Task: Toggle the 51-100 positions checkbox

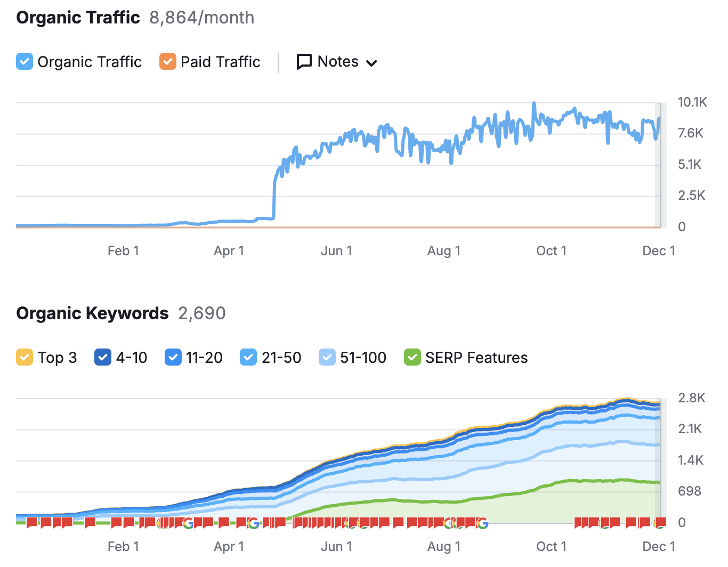Action: pos(327,358)
